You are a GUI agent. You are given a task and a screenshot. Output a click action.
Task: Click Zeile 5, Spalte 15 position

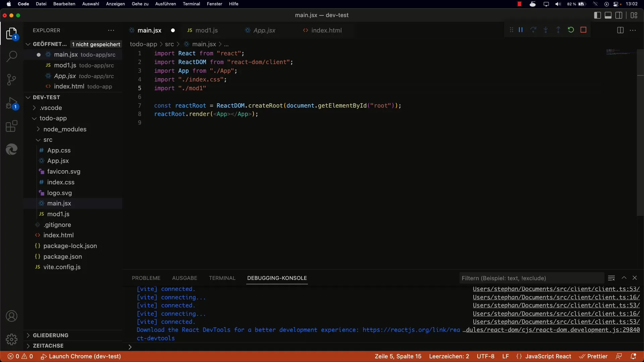click(x=398, y=356)
